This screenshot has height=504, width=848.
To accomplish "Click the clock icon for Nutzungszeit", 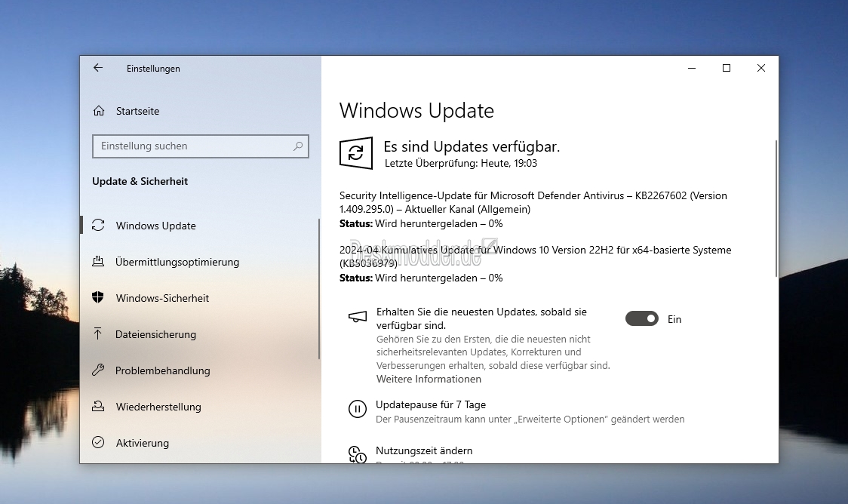I will [x=358, y=454].
